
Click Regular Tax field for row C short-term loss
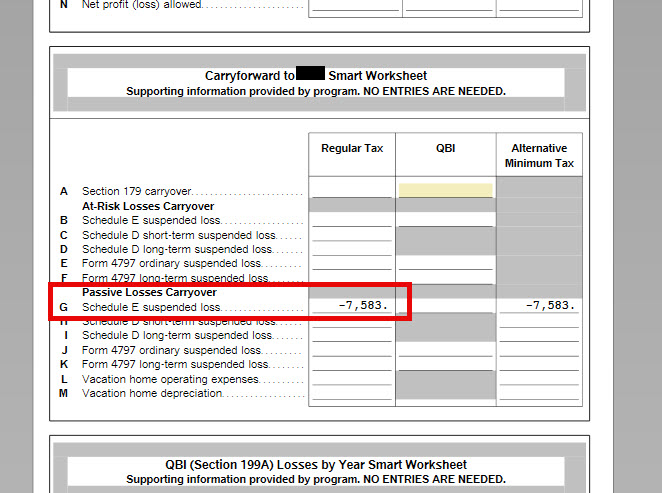click(352, 234)
